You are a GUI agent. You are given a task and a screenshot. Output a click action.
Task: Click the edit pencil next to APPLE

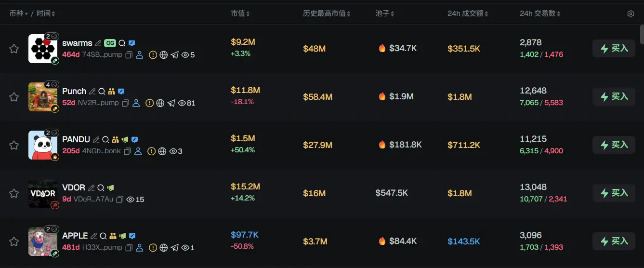pyautogui.click(x=93, y=236)
